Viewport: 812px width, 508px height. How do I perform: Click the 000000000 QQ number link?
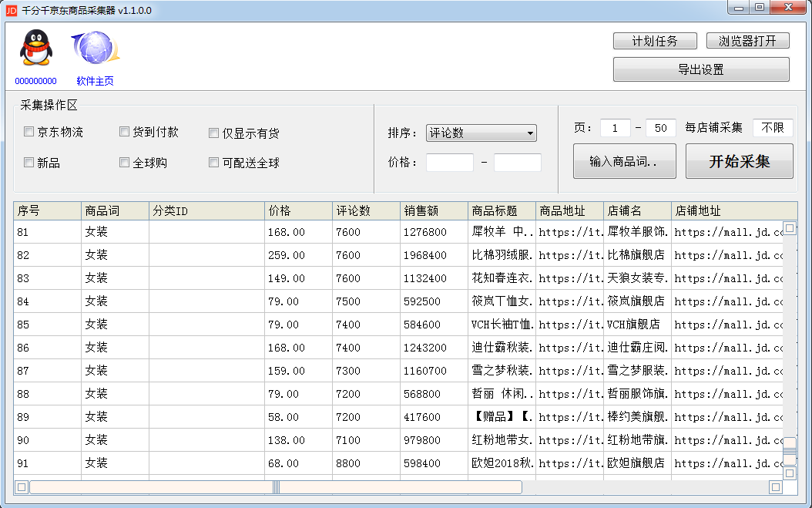(35, 81)
